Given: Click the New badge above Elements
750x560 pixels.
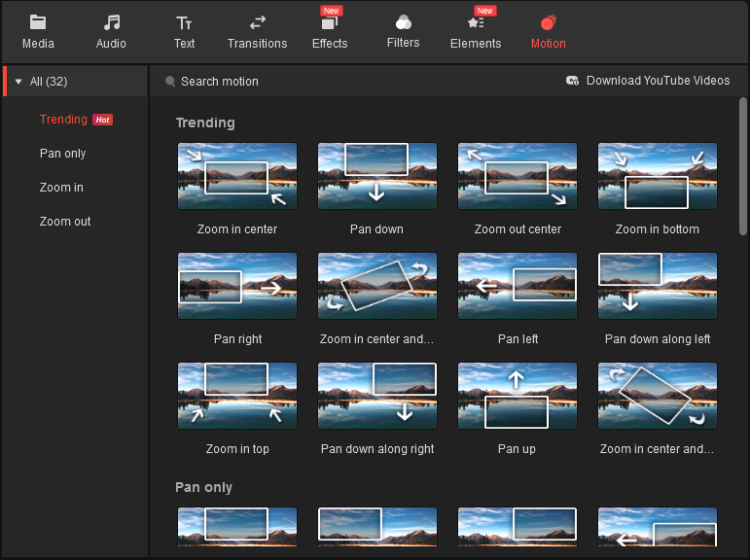Looking at the screenshot, I should coord(485,11).
